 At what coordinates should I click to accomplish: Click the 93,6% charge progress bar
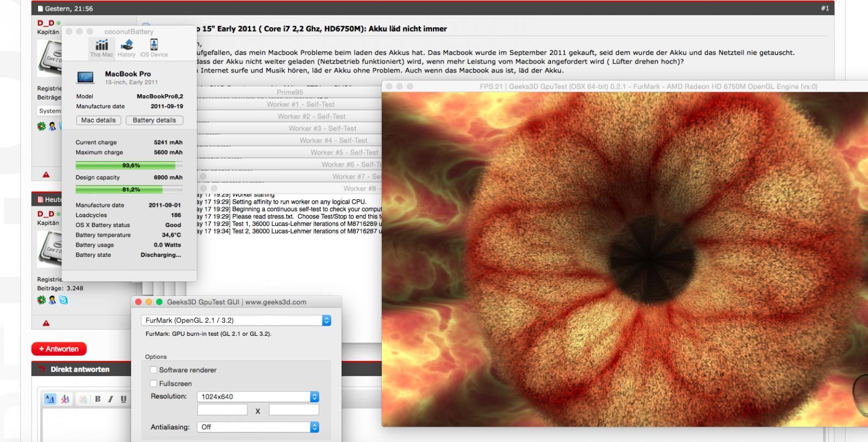(129, 165)
